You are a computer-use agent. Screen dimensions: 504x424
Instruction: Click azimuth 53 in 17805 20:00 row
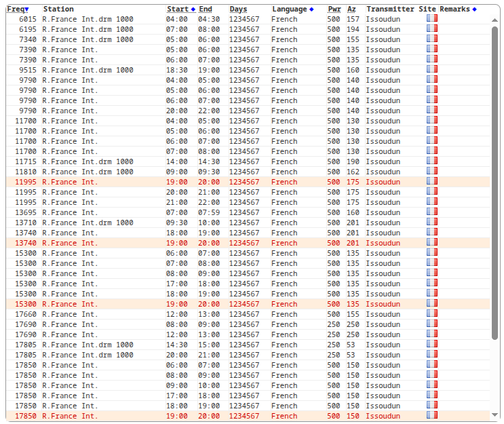coord(351,355)
